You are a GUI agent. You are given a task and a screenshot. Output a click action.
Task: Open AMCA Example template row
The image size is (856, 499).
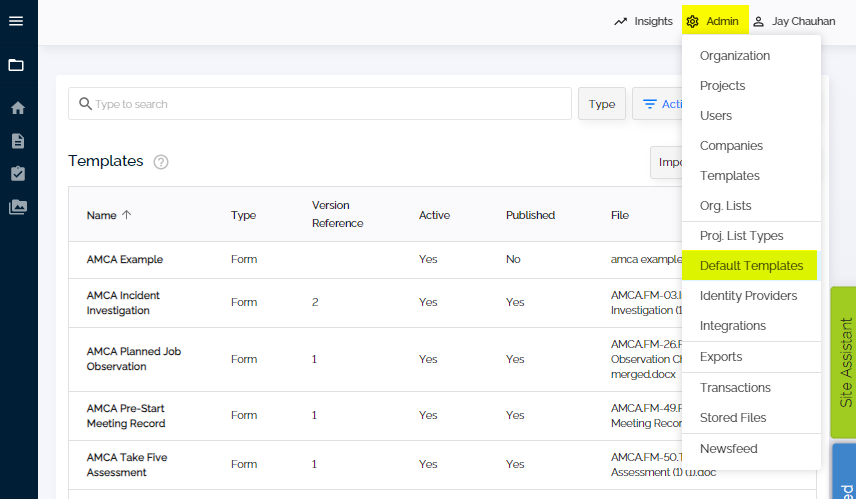click(x=125, y=259)
